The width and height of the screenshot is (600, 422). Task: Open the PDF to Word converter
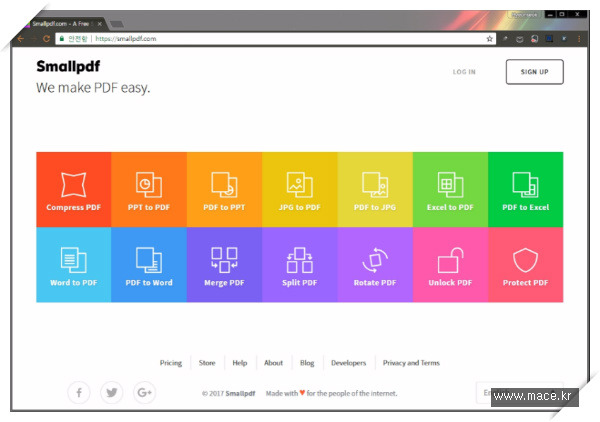(x=149, y=265)
